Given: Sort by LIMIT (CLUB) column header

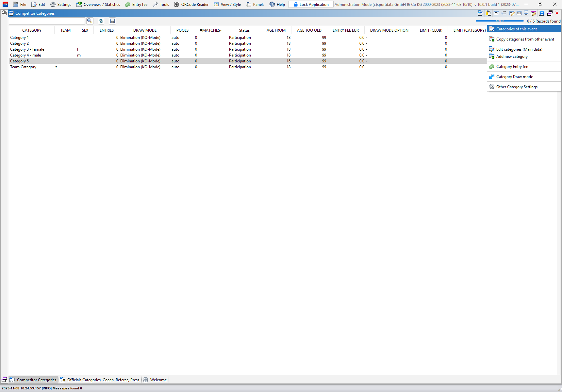Looking at the screenshot, I should tap(431, 30).
